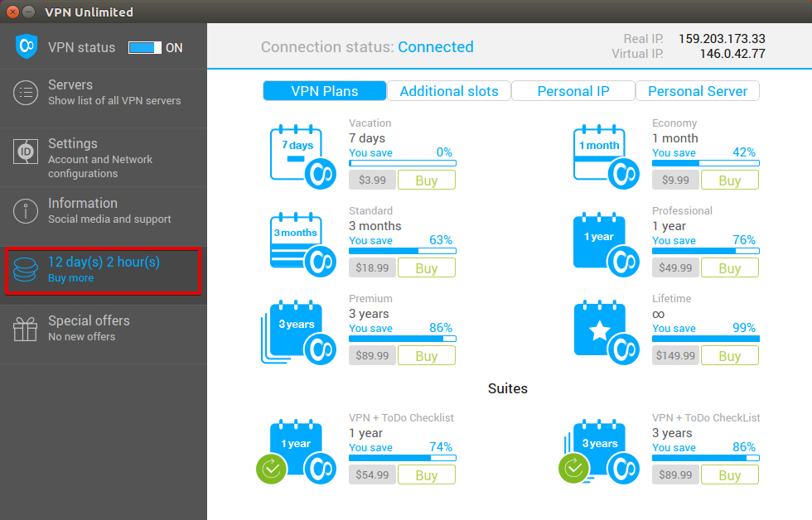Click the Economy 42% savings bar

pos(706,163)
